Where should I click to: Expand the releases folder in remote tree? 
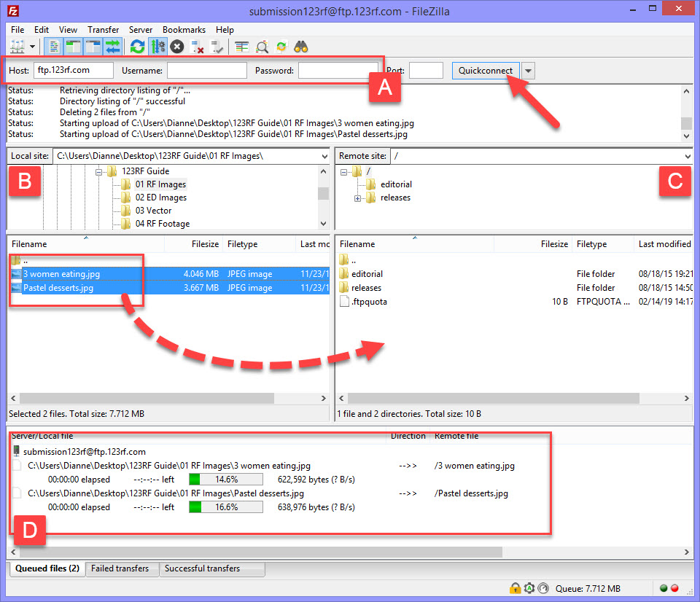click(357, 198)
